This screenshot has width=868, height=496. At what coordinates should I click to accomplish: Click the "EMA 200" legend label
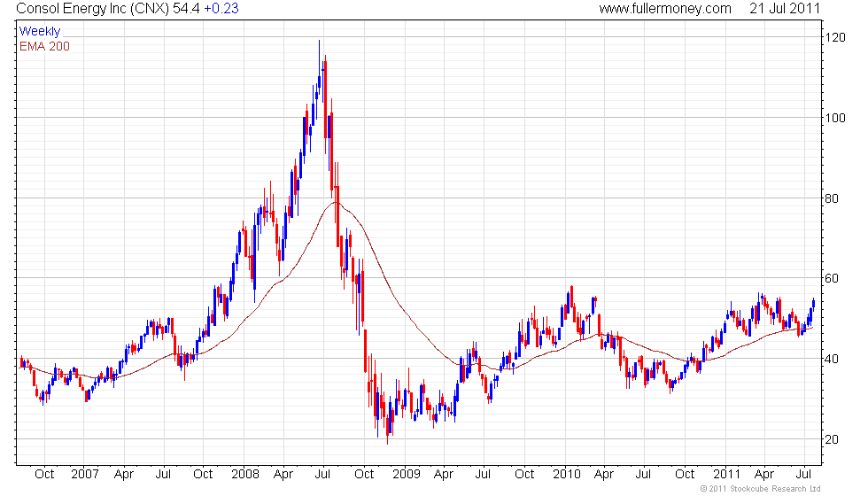click(x=44, y=46)
